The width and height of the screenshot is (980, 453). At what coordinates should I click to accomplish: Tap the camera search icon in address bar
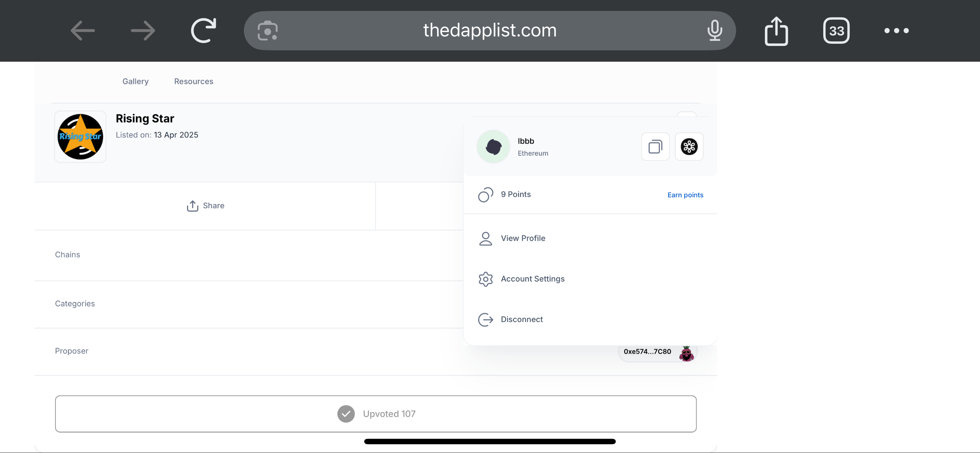[x=268, y=30]
